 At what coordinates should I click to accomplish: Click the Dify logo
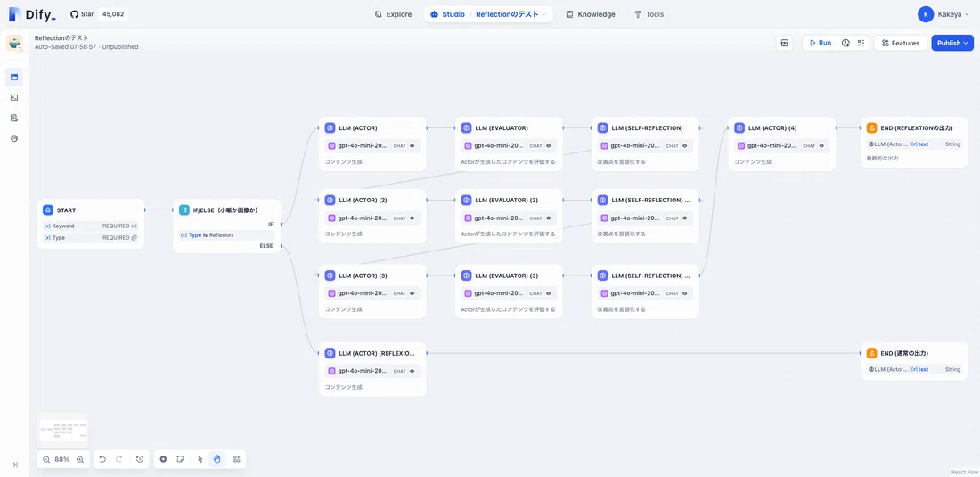click(x=32, y=14)
